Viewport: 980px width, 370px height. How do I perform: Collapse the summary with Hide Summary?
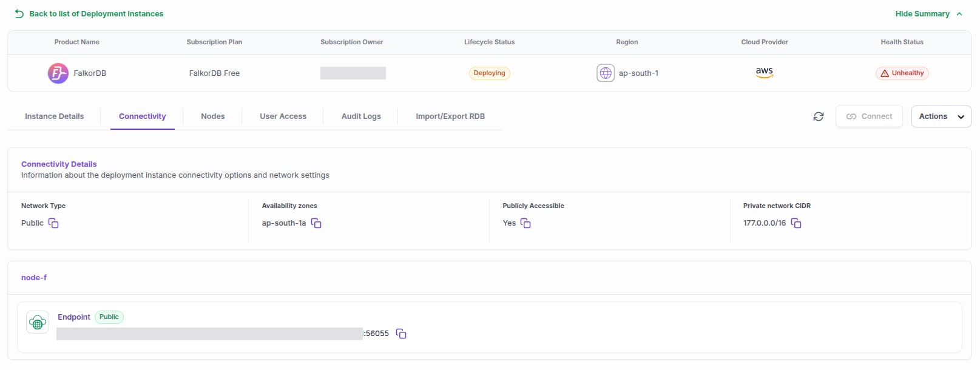click(x=929, y=14)
